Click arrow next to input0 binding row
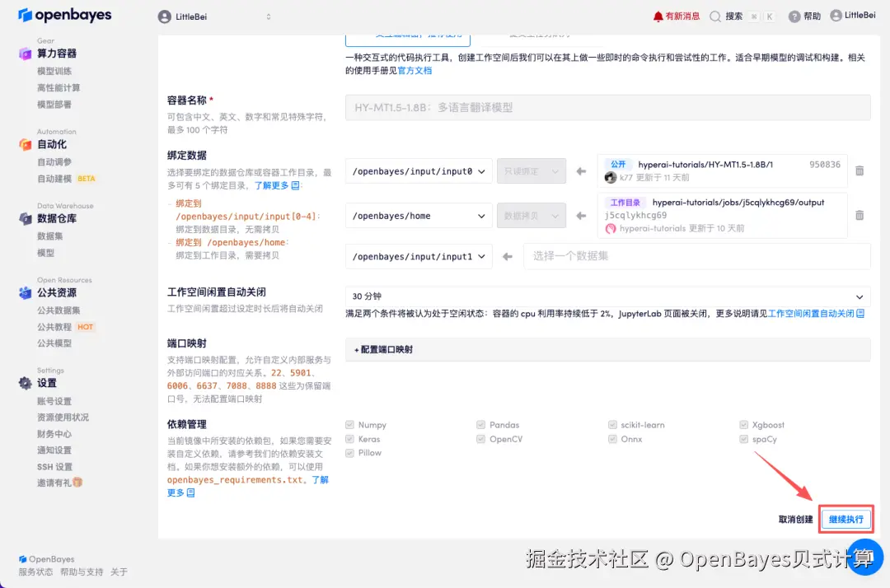The height and width of the screenshot is (588, 890). [581, 171]
